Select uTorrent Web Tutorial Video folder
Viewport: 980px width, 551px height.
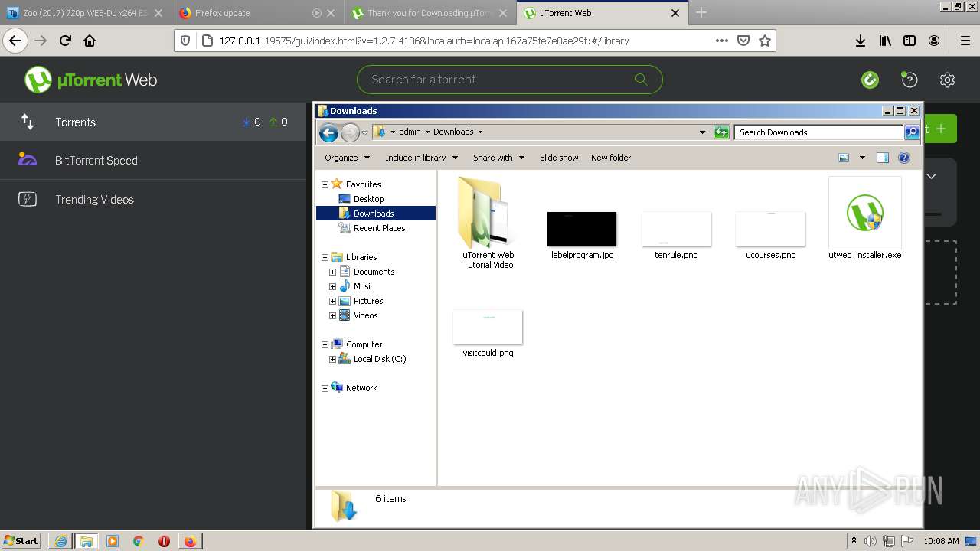pyautogui.click(x=488, y=222)
